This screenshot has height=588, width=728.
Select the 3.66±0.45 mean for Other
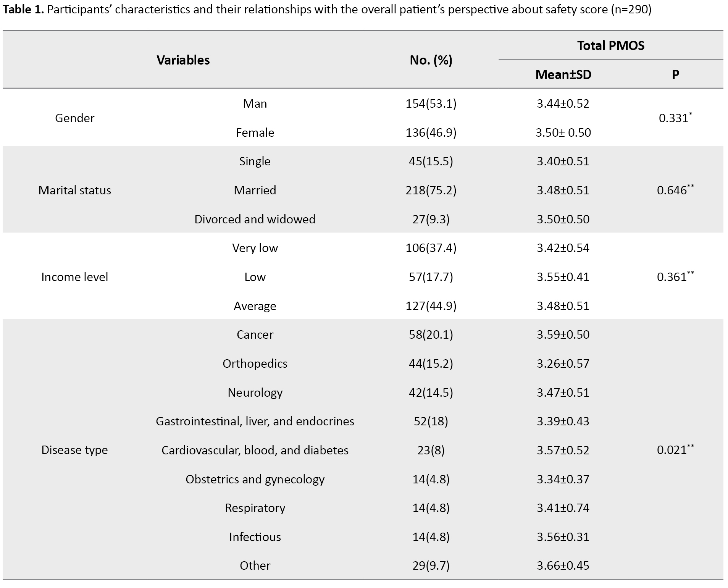pyautogui.click(x=563, y=565)
